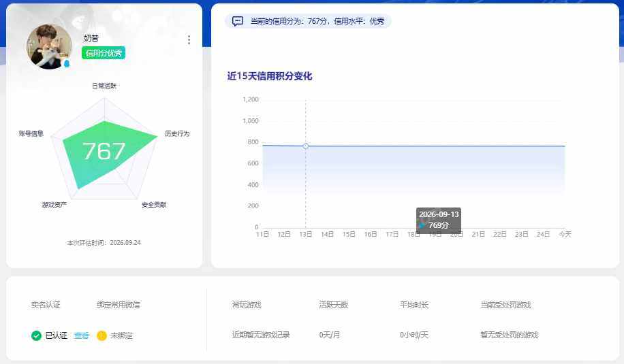Click the 今天 label on the chart axis
The height and width of the screenshot is (364, 624).
(565, 235)
